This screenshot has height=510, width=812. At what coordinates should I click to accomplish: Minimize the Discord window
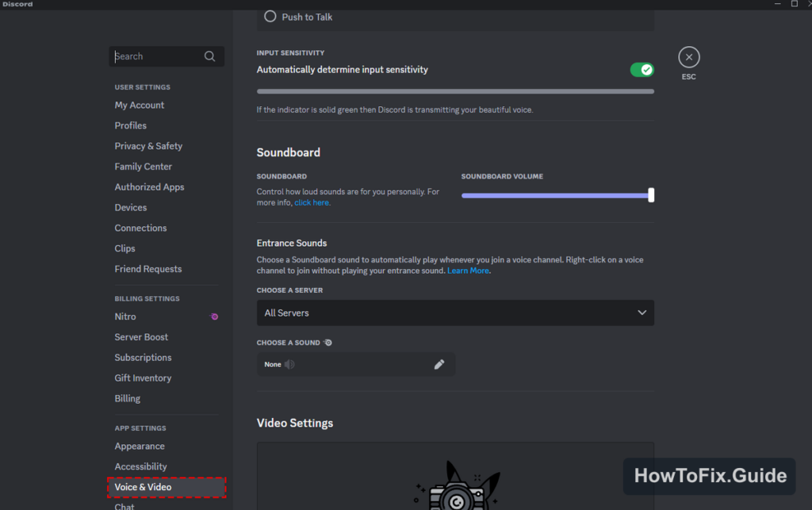777,4
